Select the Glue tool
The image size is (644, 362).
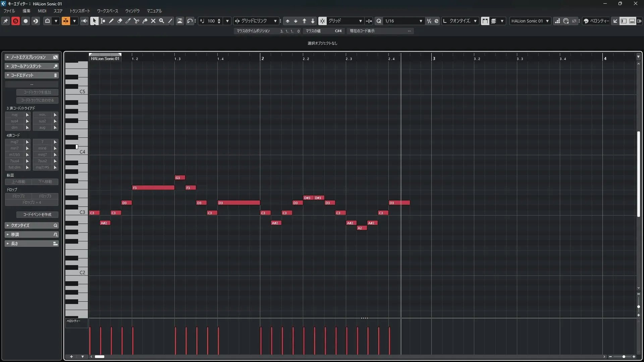tap(145, 21)
